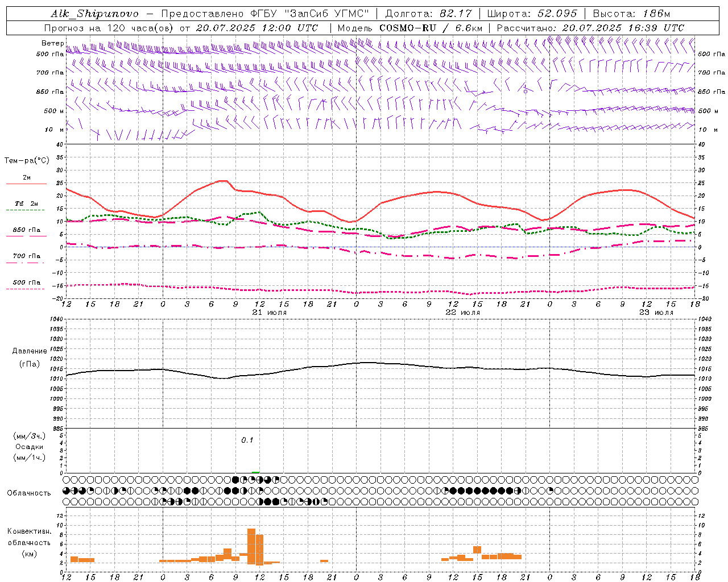Click the Модель COSMO-RU / 6.6км label
This screenshot has width=728, height=582.
pos(410,28)
